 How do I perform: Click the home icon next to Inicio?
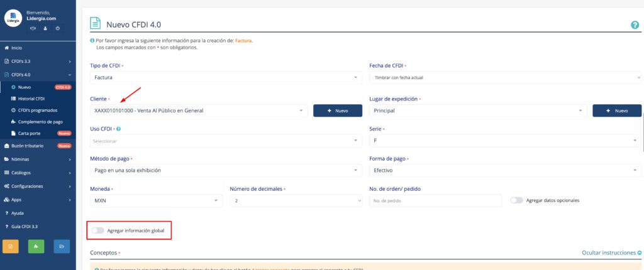point(6,48)
